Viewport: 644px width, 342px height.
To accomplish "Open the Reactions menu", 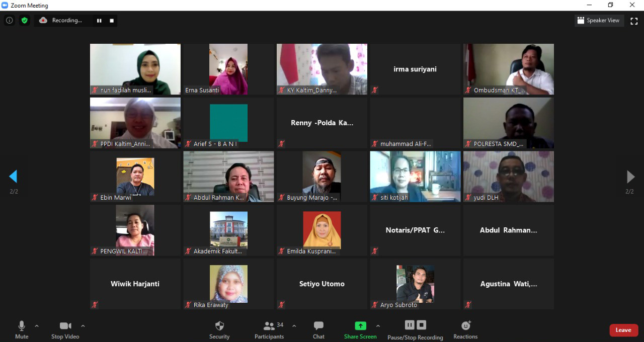I will 465,329.
